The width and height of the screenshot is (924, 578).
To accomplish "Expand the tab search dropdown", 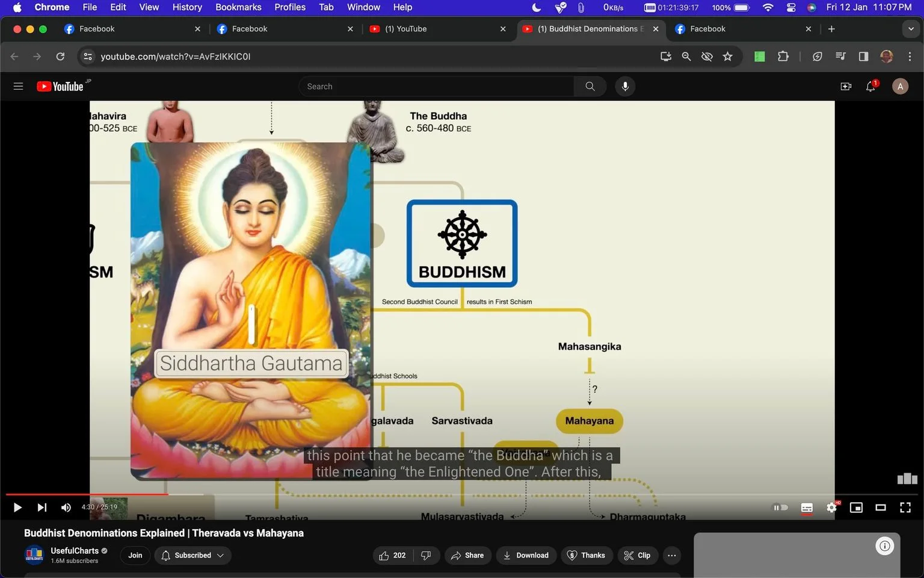I will pyautogui.click(x=911, y=29).
